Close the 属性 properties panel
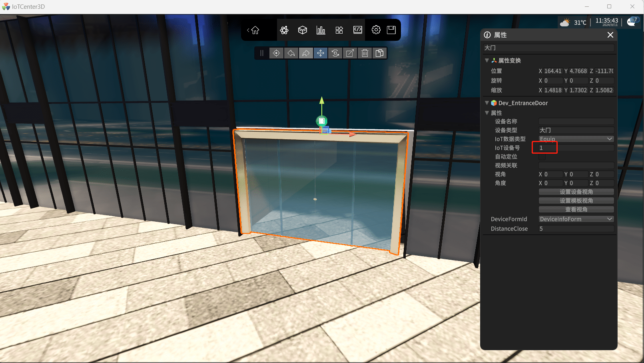 (610, 35)
